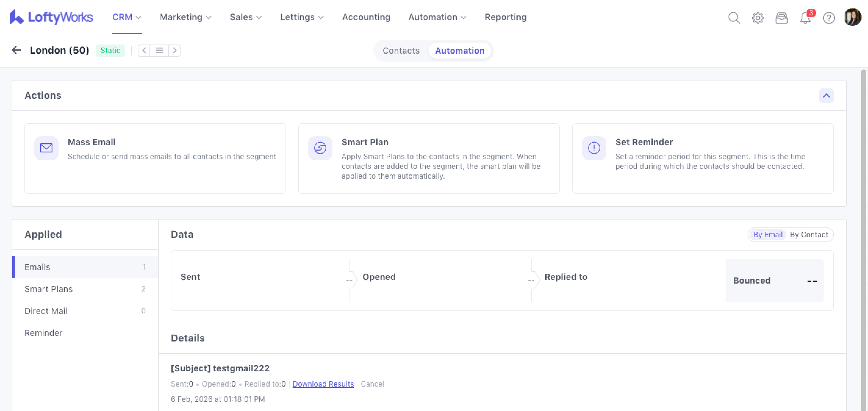Collapse the Actions panel chevron
Viewport: 868px width, 411px height.
[826, 96]
